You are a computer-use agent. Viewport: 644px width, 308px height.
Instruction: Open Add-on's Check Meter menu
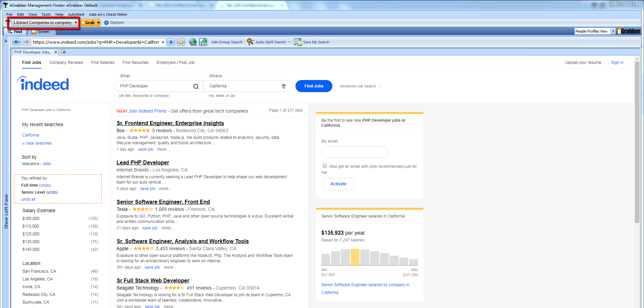[x=108, y=14]
